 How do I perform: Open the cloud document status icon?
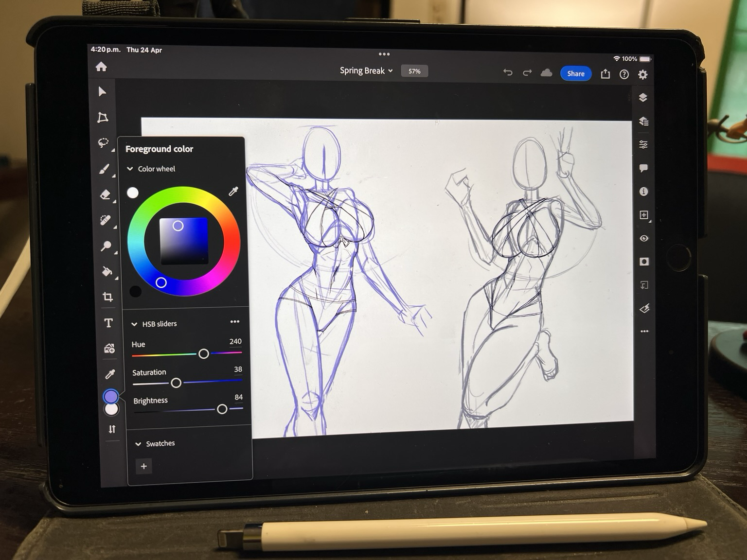pos(547,73)
